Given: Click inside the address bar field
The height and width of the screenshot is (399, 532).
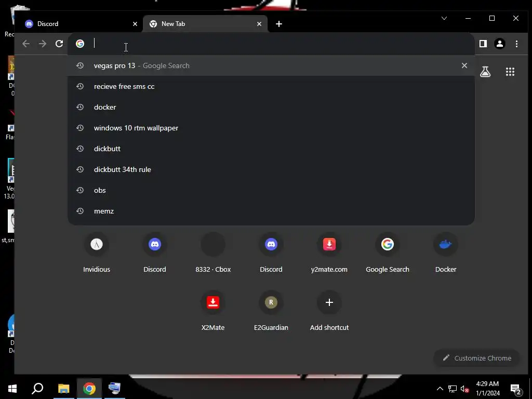Looking at the screenshot, I should click(x=271, y=44).
